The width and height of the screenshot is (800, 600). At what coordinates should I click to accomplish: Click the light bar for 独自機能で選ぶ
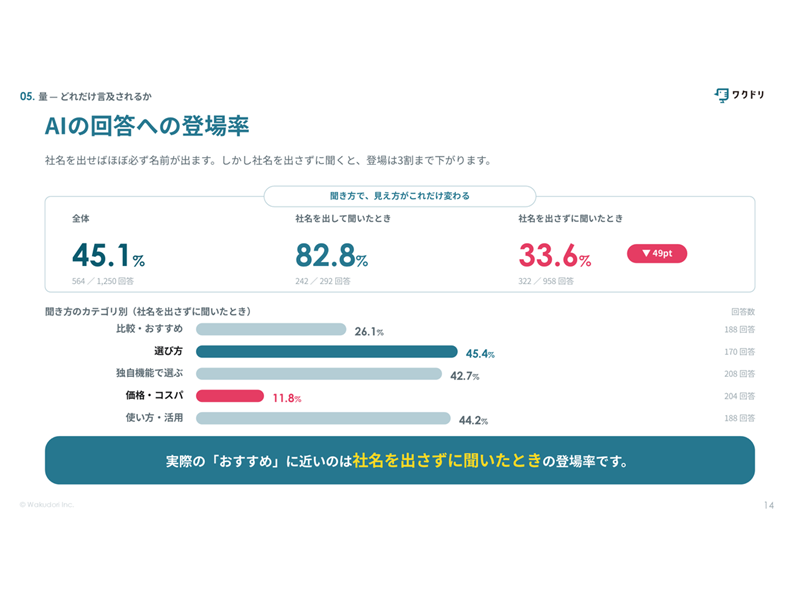tap(319, 374)
